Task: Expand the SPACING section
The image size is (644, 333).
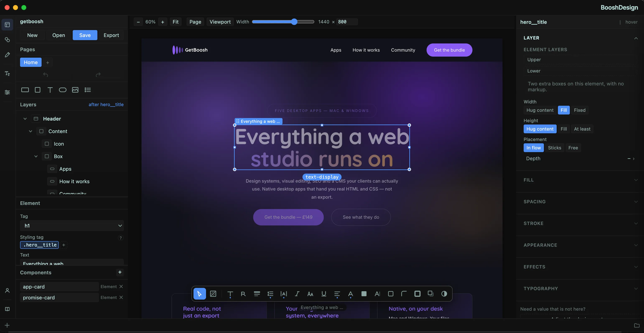Action: click(636, 202)
